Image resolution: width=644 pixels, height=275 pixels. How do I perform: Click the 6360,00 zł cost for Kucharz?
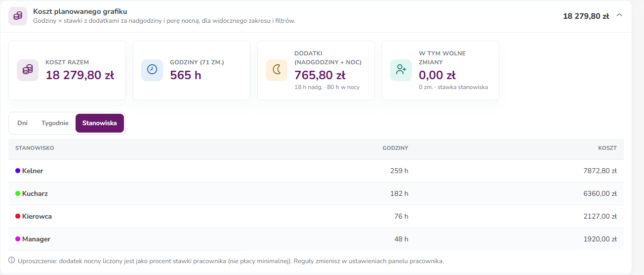pos(600,193)
